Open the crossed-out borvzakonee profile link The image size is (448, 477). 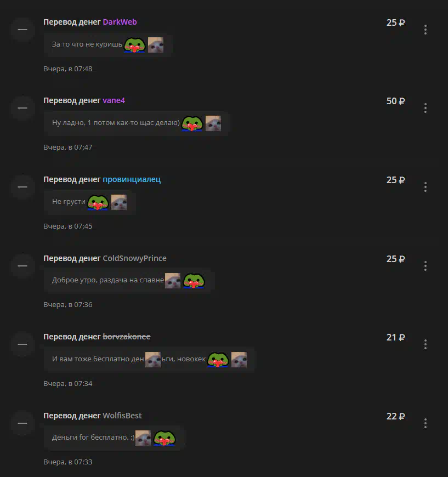127,337
